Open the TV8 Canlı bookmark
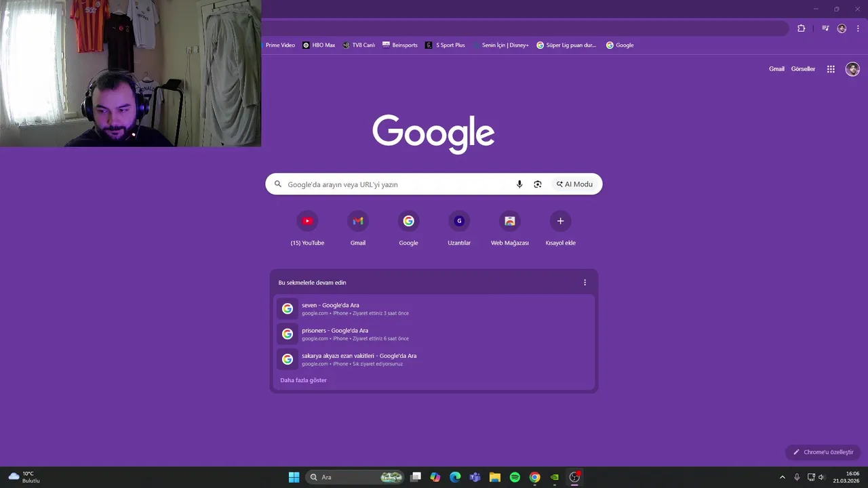Image resolution: width=868 pixels, height=488 pixels. pyautogui.click(x=359, y=45)
